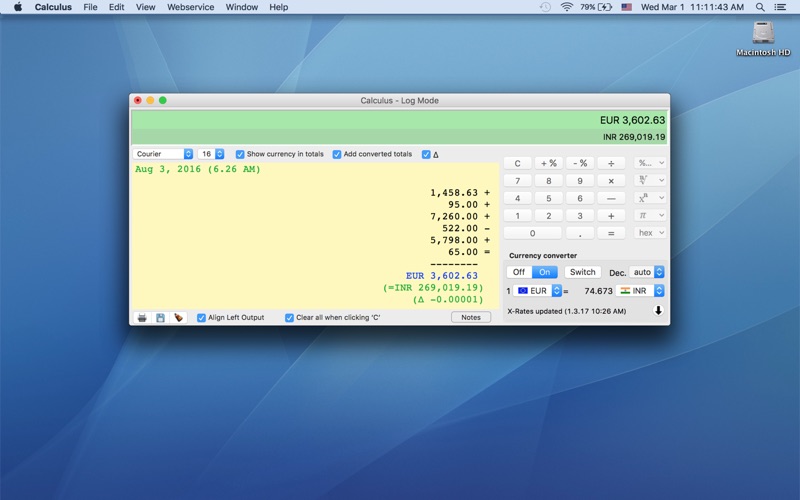This screenshot has height=500, width=800.
Task: Open the font size 16 dropdown
Action: tap(211, 154)
